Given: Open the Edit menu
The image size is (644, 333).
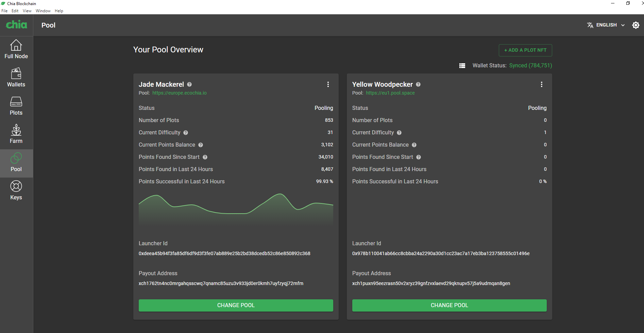Looking at the screenshot, I should tap(15, 11).
